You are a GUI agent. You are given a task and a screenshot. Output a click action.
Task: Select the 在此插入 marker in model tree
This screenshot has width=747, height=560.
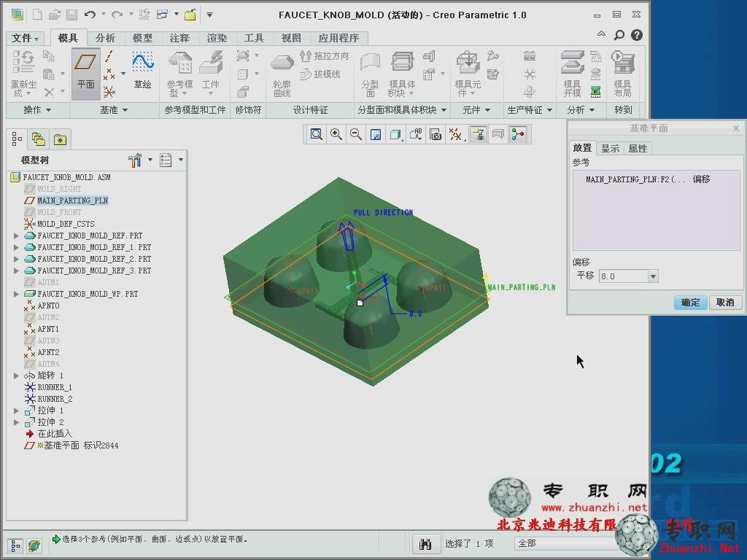click(54, 434)
